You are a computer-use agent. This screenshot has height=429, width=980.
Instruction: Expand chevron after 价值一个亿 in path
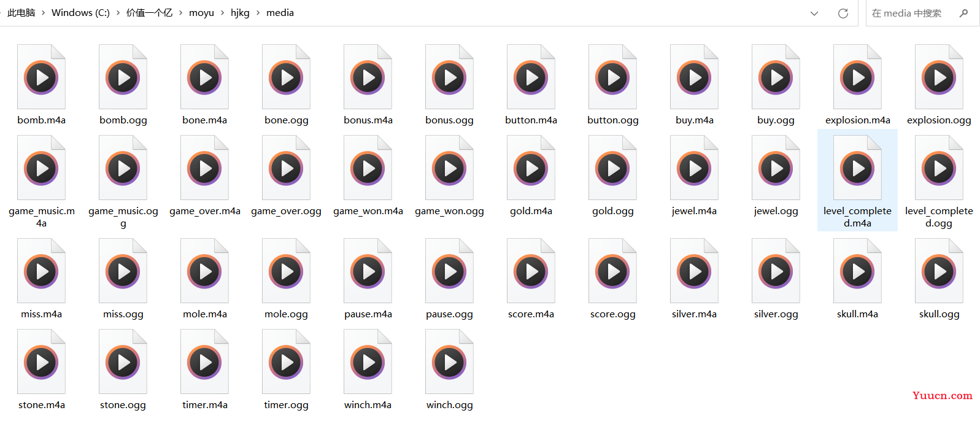point(180,13)
